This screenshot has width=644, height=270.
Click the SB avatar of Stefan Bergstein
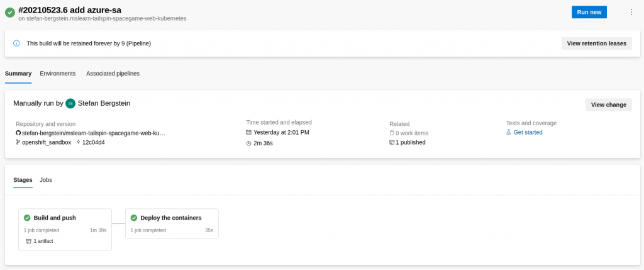click(70, 104)
